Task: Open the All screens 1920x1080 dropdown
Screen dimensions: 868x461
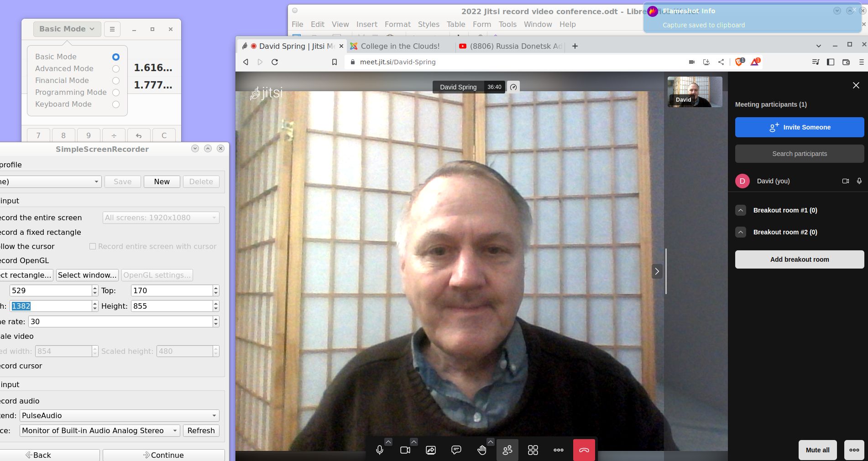Action: point(161,218)
